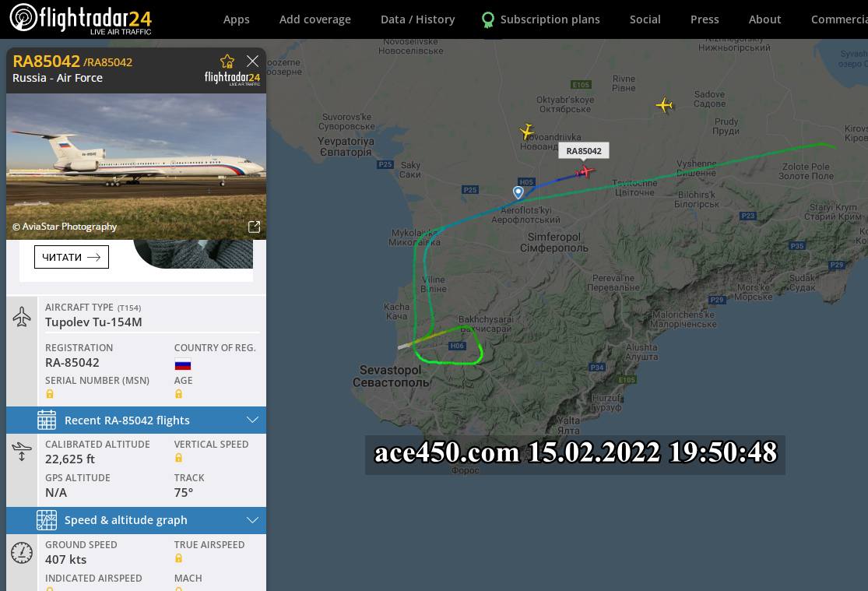Viewport: 868px width, 591px height.
Task: Click the serial number lock icon
Action: point(50,395)
